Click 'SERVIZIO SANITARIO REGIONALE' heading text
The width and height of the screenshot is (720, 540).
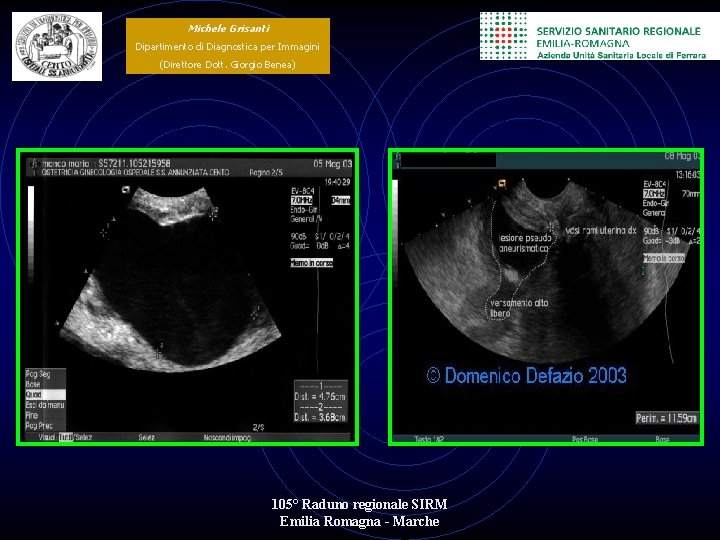619,31
